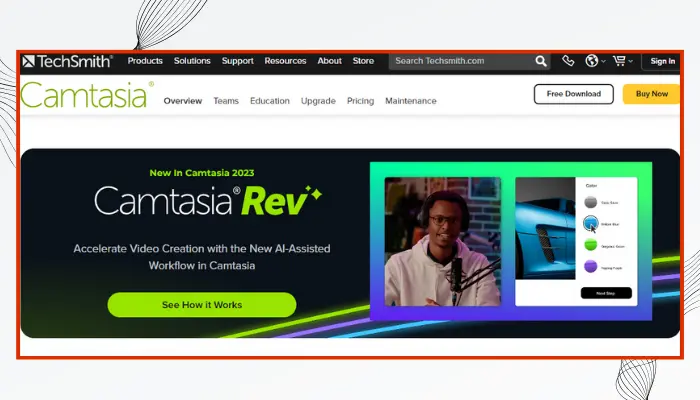Image resolution: width=700 pixels, height=400 pixels.
Task: Click the search magnifier icon
Action: click(x=541, y=61)
